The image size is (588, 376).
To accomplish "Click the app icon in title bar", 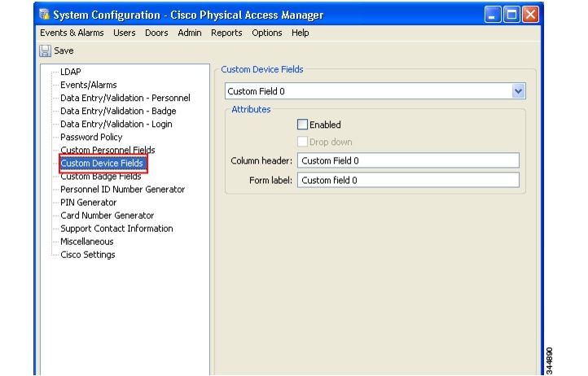I will pyautogui.click(x=44, y=15).
